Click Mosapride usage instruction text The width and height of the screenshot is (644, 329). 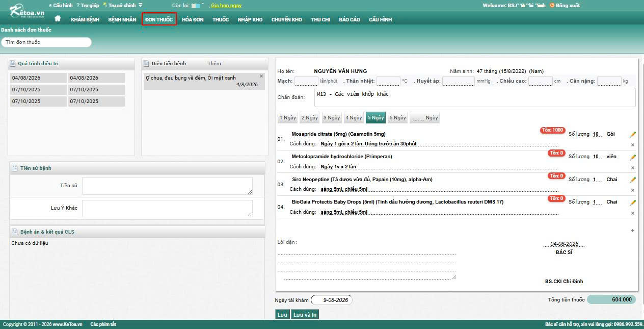tap(368, 144)
